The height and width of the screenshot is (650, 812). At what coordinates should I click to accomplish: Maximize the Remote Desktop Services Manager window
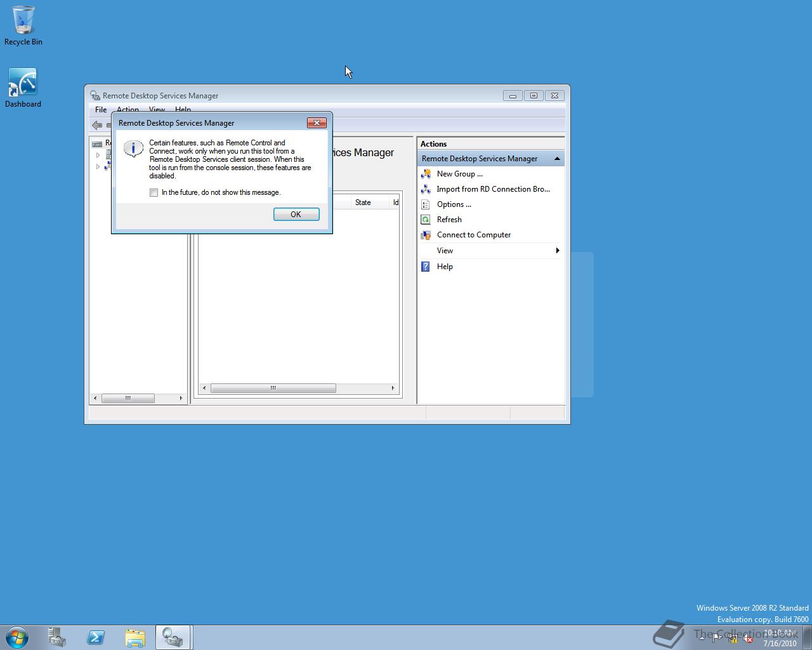coord(534,96)
